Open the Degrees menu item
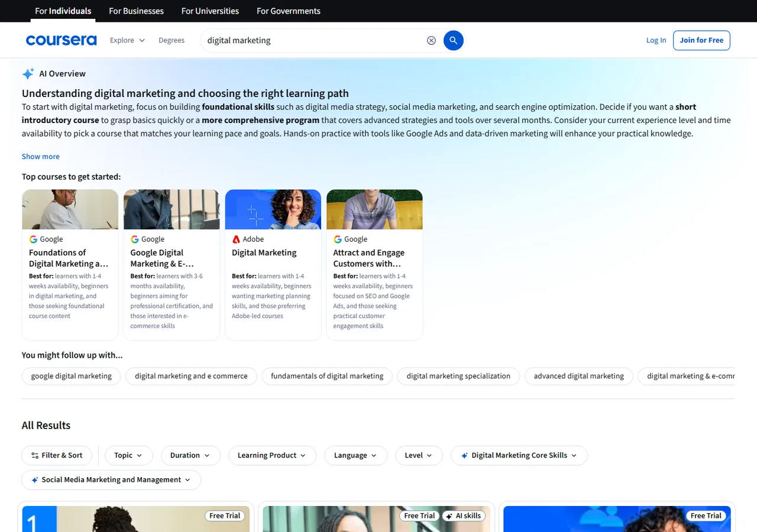Viewport: 757px width, 532px height. tap(172, 40)
